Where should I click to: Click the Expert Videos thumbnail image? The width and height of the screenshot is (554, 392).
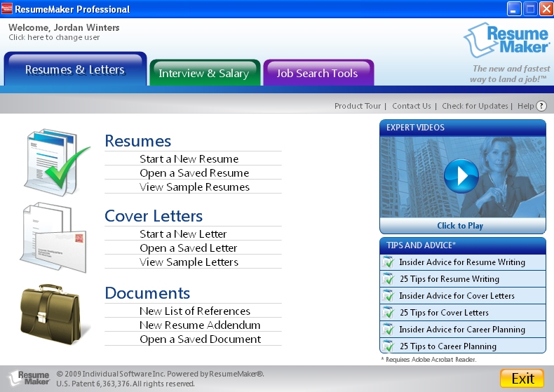(x=463, y=177)
